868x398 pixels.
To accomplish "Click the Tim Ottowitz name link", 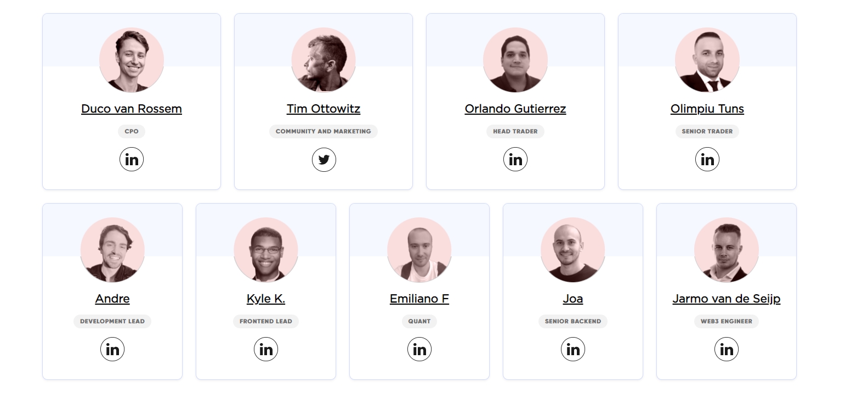I will point(324,109).
